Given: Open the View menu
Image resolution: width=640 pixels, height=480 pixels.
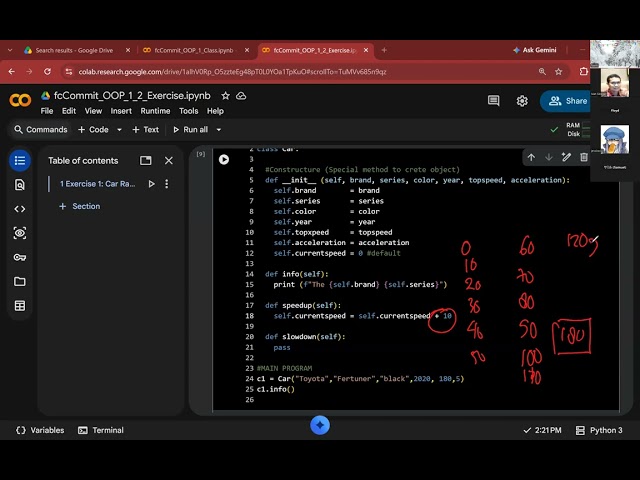Looking at the screenshot, I should [93, 111].
